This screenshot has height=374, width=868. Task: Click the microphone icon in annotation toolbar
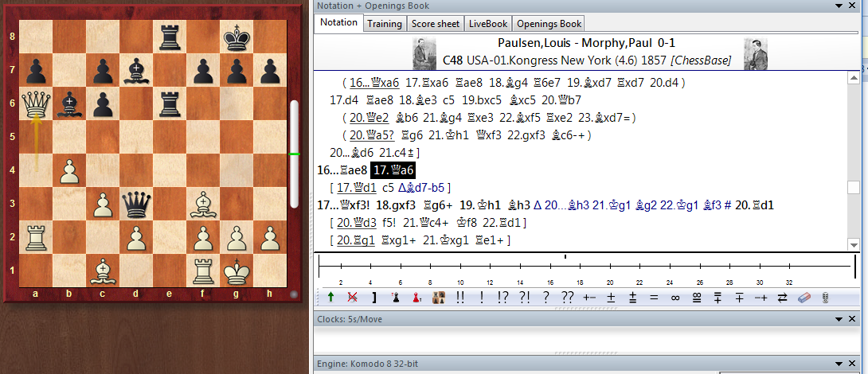(x=825, y=297)
